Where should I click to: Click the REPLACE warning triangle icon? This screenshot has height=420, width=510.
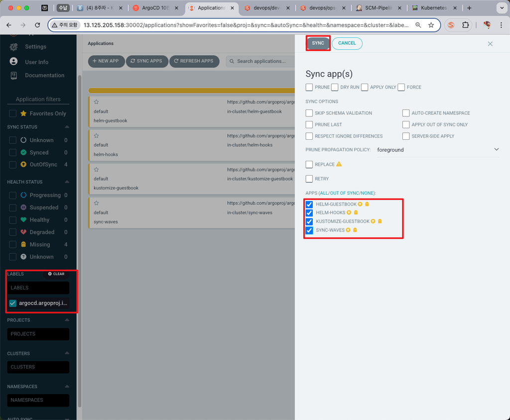click(339, 164)
